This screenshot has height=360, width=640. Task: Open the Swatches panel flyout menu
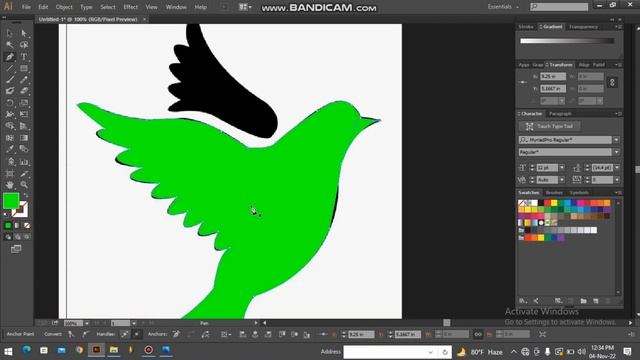(x=618, y=193)
